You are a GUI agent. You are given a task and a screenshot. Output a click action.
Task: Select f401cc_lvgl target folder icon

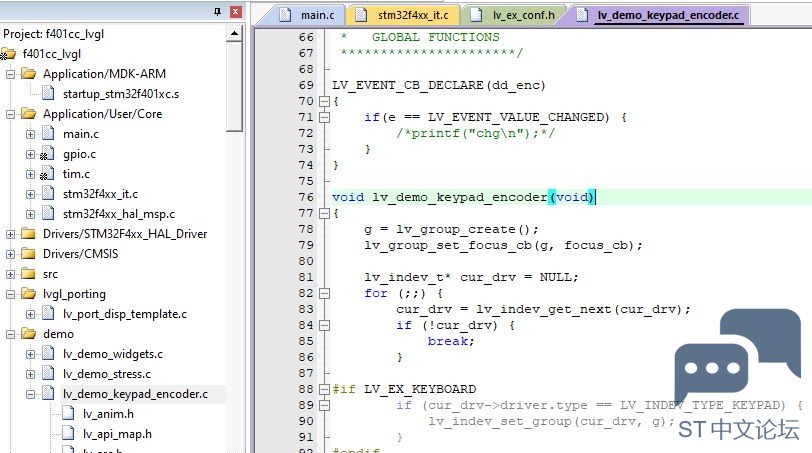coord(8,54)
